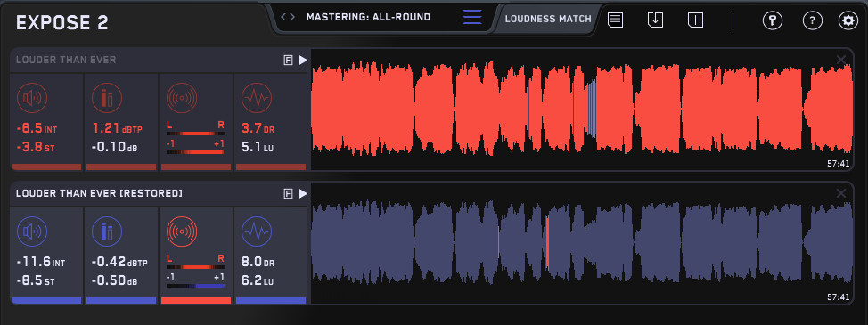Remove the Louder Than Ever track

coord(841,60)
